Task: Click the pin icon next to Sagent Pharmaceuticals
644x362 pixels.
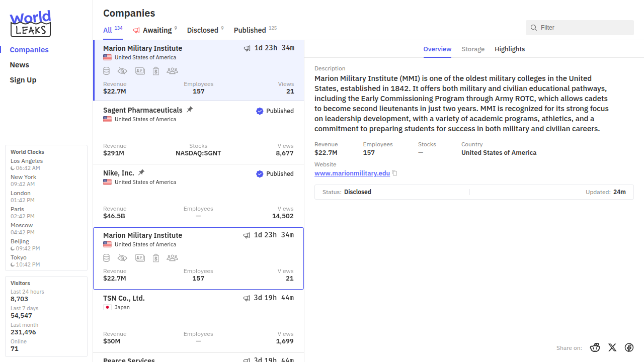Action: click(x=190, y=110)
